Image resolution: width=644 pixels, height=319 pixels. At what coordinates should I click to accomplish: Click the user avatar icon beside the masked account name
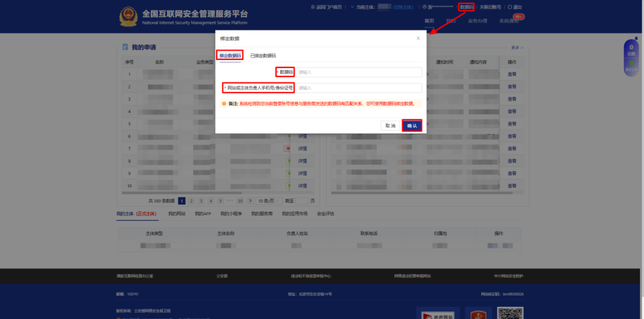click(x=424, y=7)
